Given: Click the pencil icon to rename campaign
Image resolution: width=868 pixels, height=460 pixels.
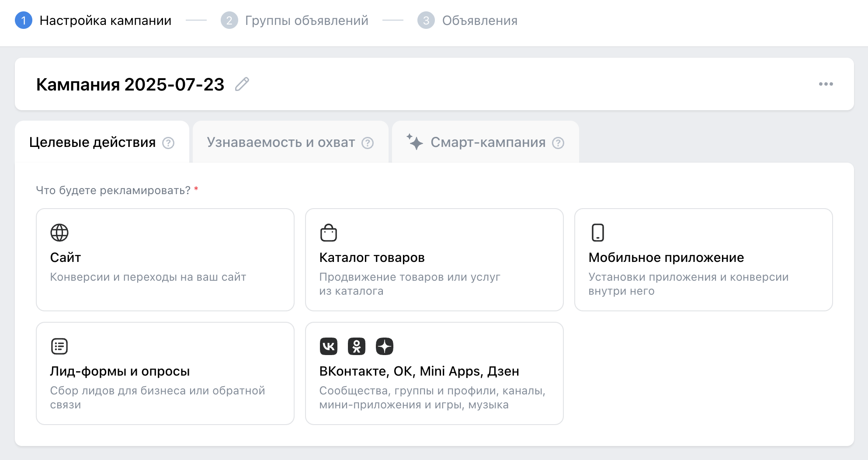Looking at the screenshot, I should point(242,84).
